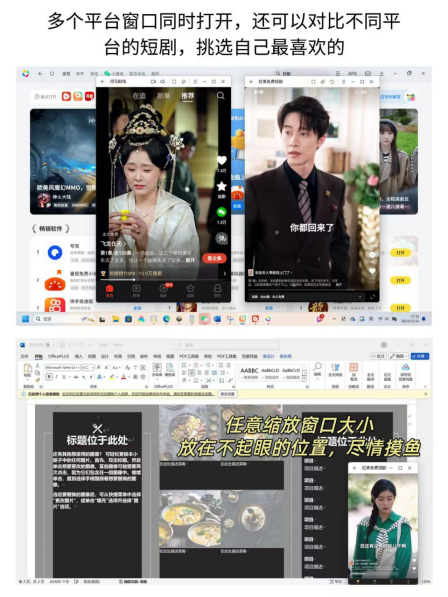Click 快手极速版 app icon in list
Screen dimensions: 448x597
pos(55,305)
